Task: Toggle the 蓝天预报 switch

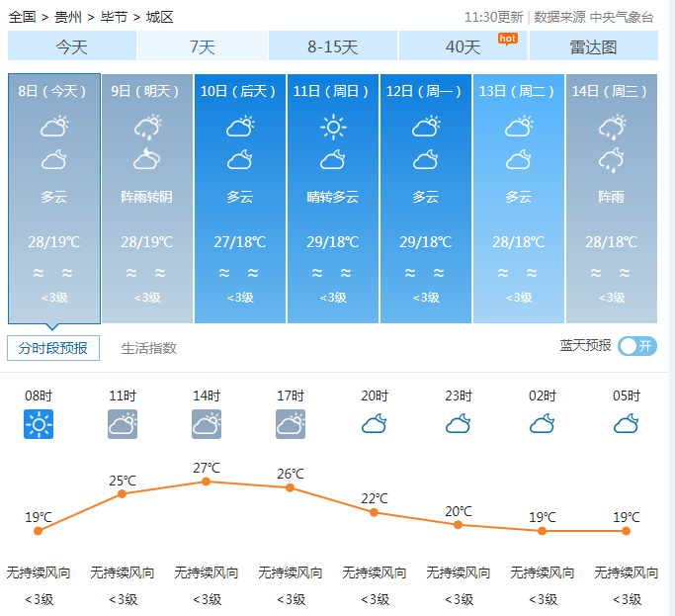Action: 637,346
